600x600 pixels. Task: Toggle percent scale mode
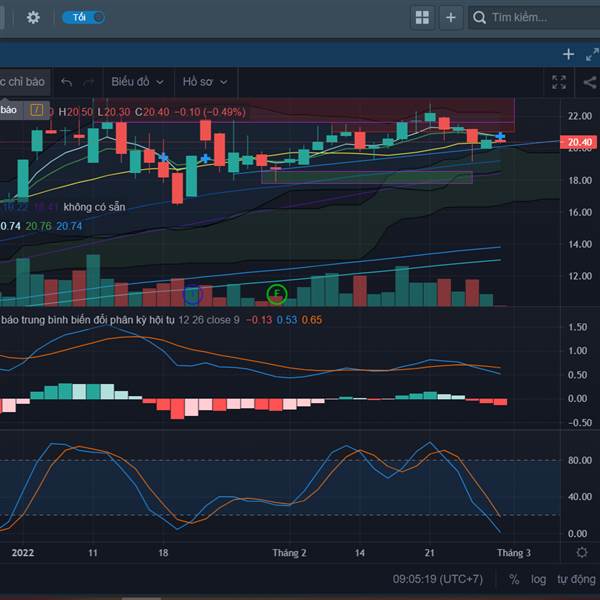pos(514,579)
